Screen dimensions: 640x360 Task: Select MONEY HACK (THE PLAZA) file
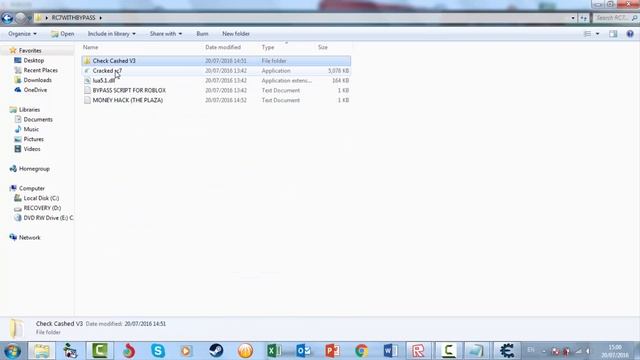coord(216,100)
